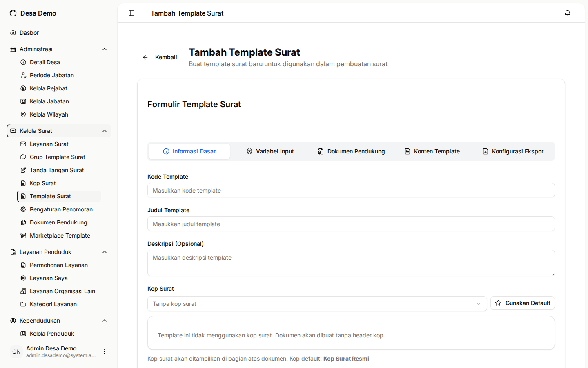Viewport: 588px width, 368px height.
Task: Click the Dasbor gauge icon
Action: [x=13, y=33]
